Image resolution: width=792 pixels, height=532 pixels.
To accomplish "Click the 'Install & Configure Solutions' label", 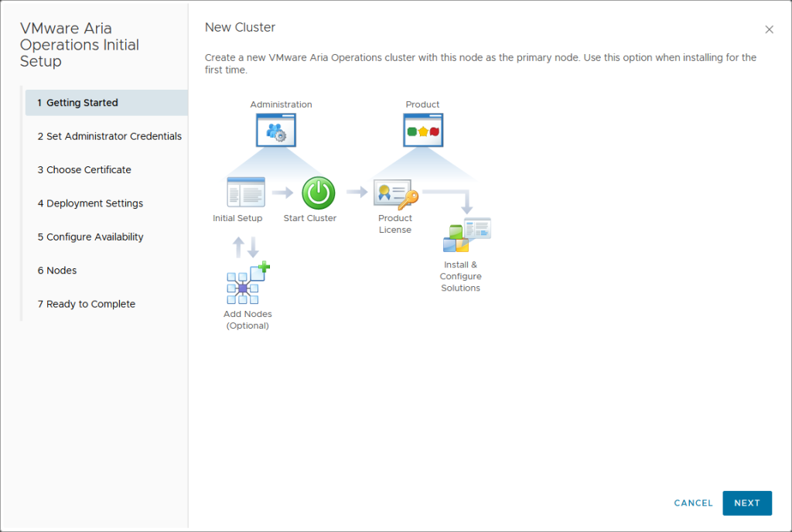I will click(x=460, y=276).
